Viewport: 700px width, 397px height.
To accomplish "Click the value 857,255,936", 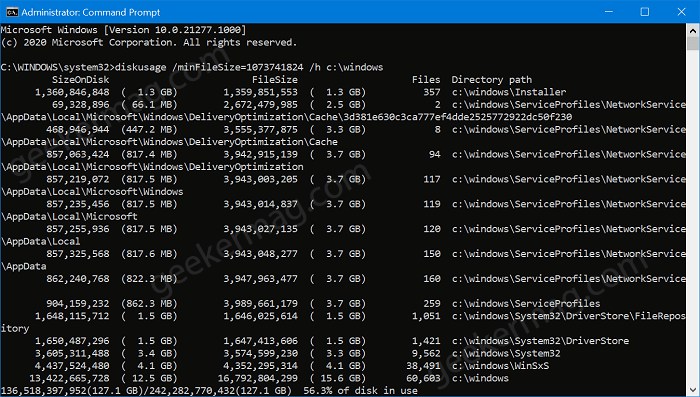I will (x=78, y=229).
